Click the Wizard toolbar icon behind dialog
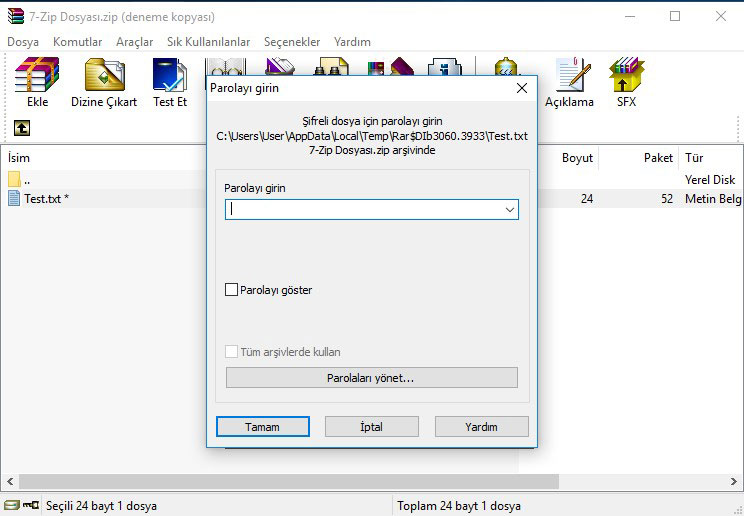 coord(391,66)
